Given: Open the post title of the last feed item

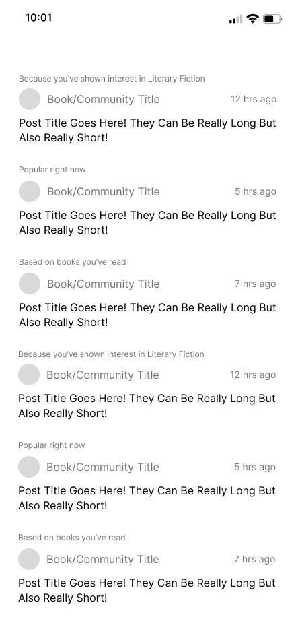Looking at the screenshot, I should tap(147, 590).
